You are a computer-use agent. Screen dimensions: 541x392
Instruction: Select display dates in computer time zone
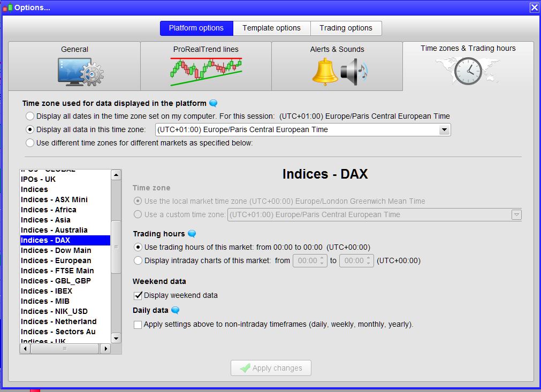pyautogui.click(x=30, y=116)
